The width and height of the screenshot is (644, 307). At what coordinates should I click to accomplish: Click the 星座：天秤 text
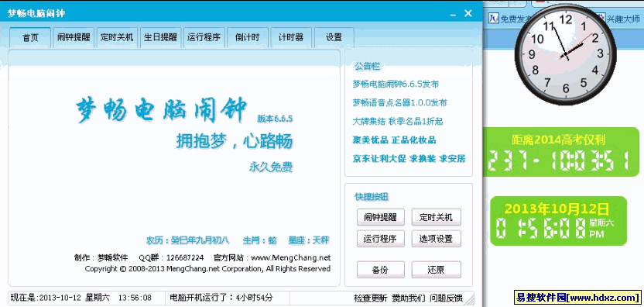pyautogui.click(x=308, y=240)
